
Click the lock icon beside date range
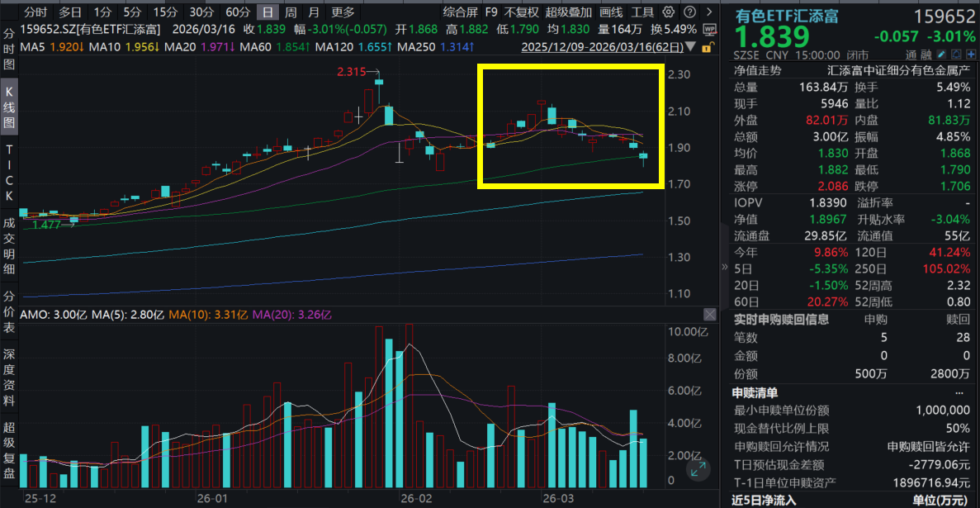click(x=709, y=48)
